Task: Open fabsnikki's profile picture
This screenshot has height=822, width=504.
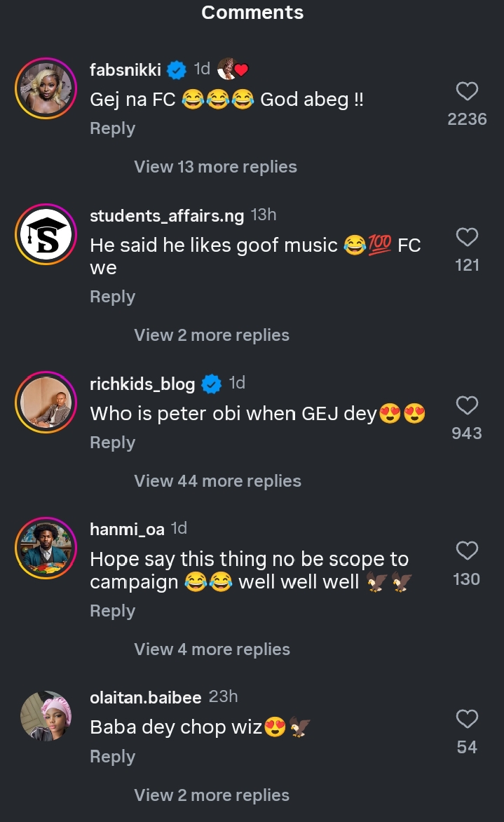Action: click(x=46, y=89)
